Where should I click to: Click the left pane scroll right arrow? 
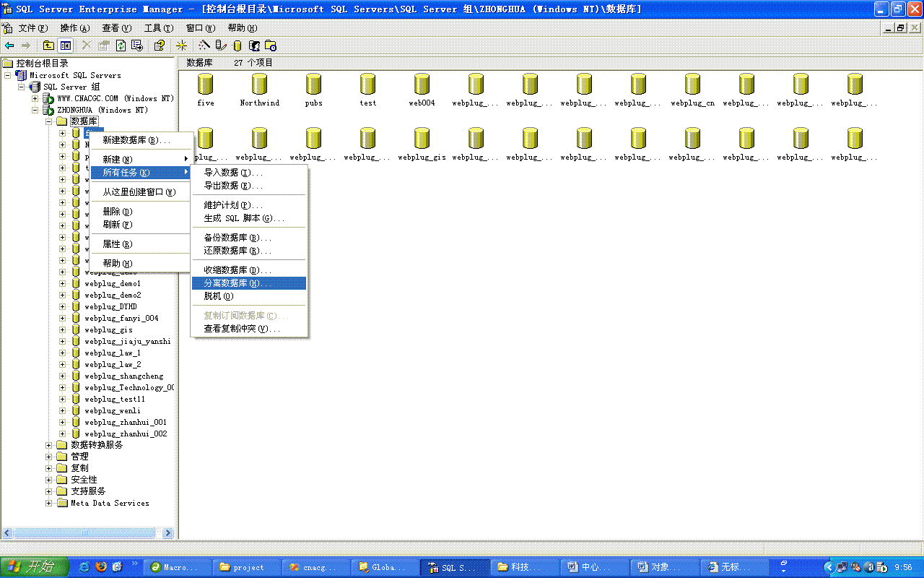point(168,533)
